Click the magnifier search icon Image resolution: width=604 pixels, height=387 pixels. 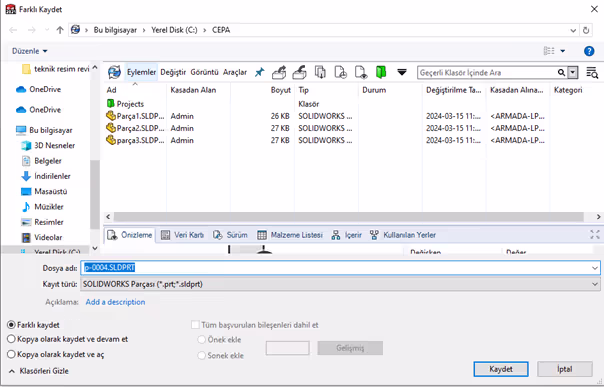[x=561, y=72]
